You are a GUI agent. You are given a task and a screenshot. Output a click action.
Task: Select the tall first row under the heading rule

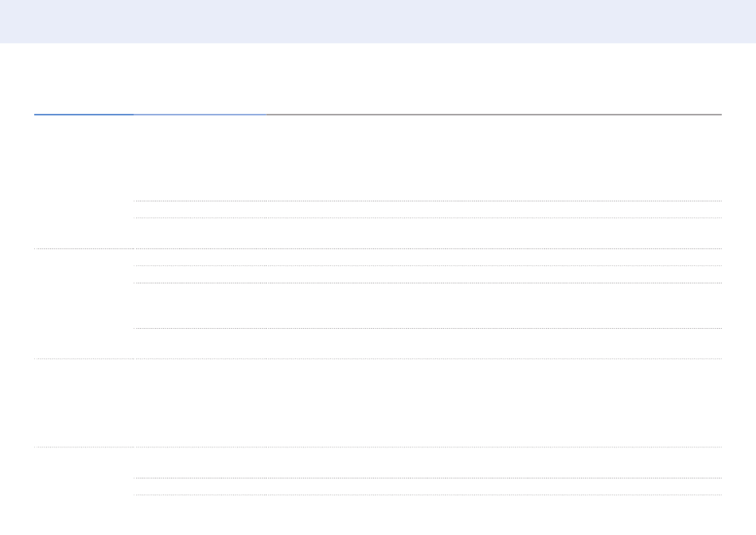428,158
